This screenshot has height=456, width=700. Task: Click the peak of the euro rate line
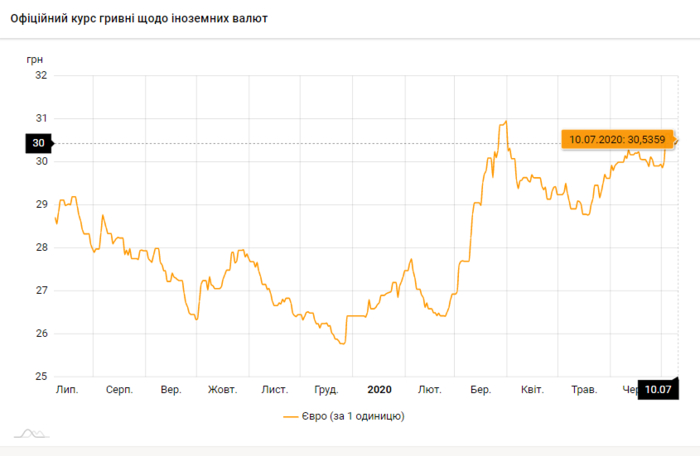click(507, 121)
